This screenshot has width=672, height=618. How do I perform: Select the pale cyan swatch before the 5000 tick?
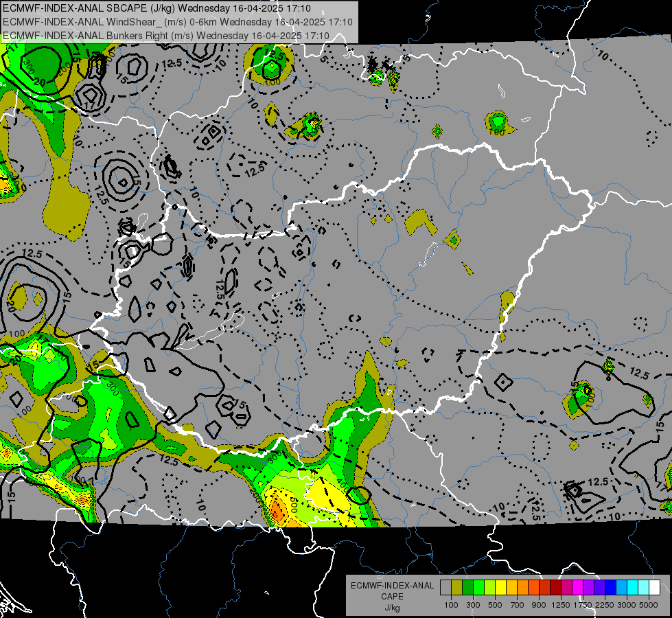(644, 588)
